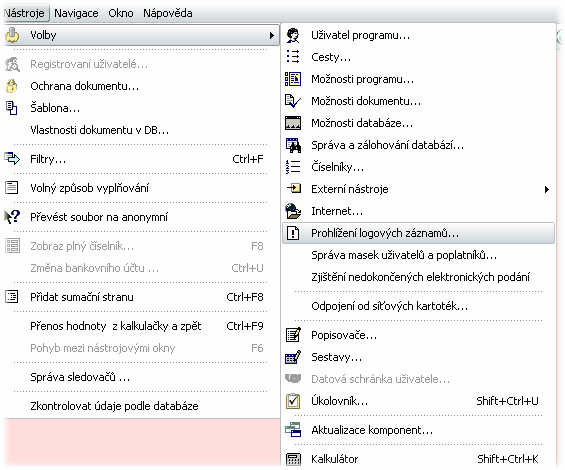Choose Prohlížení logových záznamů entry
This screenshot has width=565, height=470.
pyautogui.click(x=418, y=233)
